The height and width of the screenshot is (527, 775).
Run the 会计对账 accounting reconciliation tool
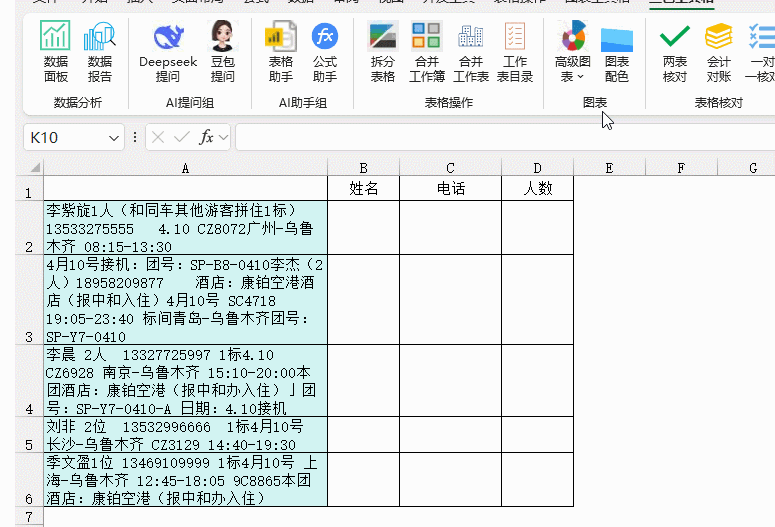[x=719, y=52]
